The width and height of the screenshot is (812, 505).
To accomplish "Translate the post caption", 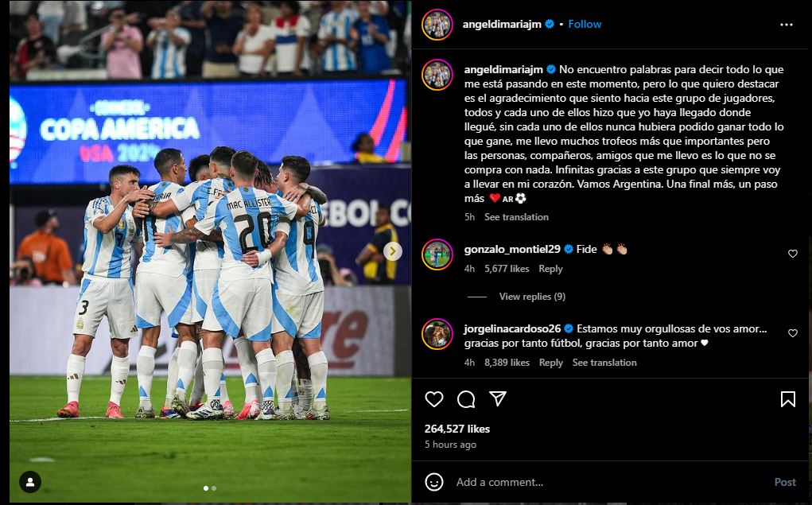I will click(x=516, y=217).
